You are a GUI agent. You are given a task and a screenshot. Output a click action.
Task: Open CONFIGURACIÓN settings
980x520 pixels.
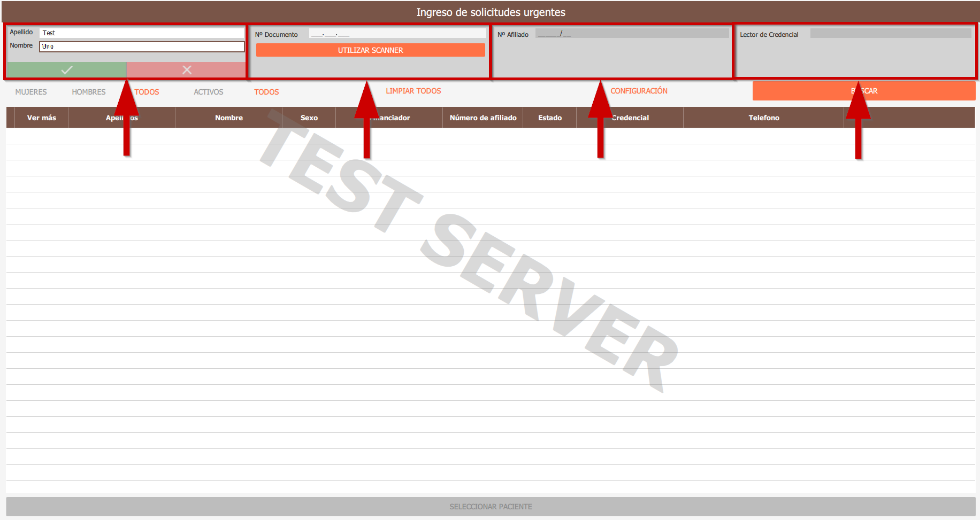[639, 91]
